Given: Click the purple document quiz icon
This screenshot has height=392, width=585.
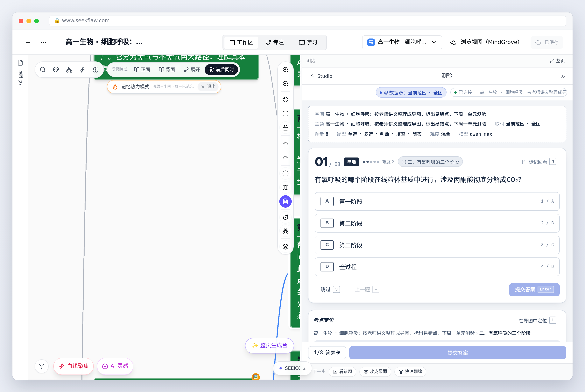Looking at the screenshot, I should click(285, 201).
